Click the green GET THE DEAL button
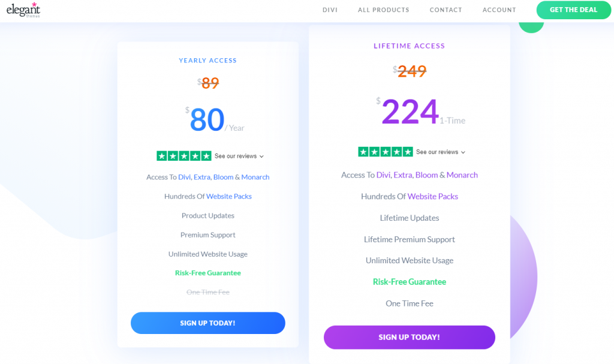This screenshot has height=364, width=614. click(x=574, y=10)
